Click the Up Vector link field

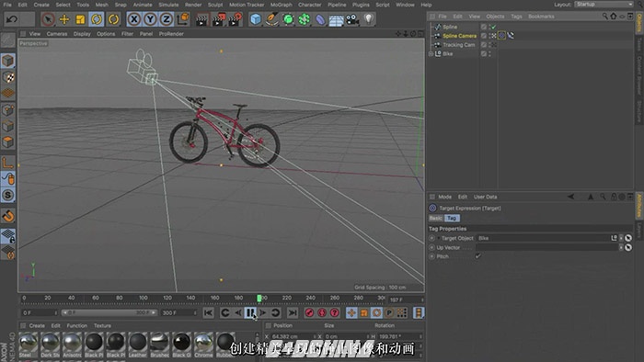point(547,247)
